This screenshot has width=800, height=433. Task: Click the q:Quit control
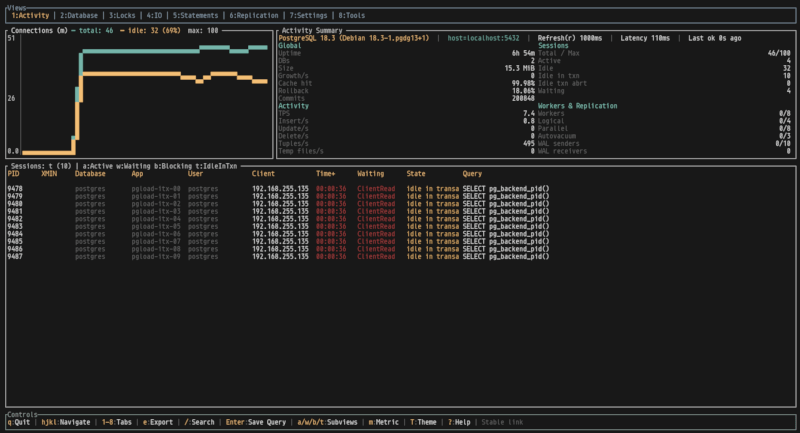click(x=20, y=423)
